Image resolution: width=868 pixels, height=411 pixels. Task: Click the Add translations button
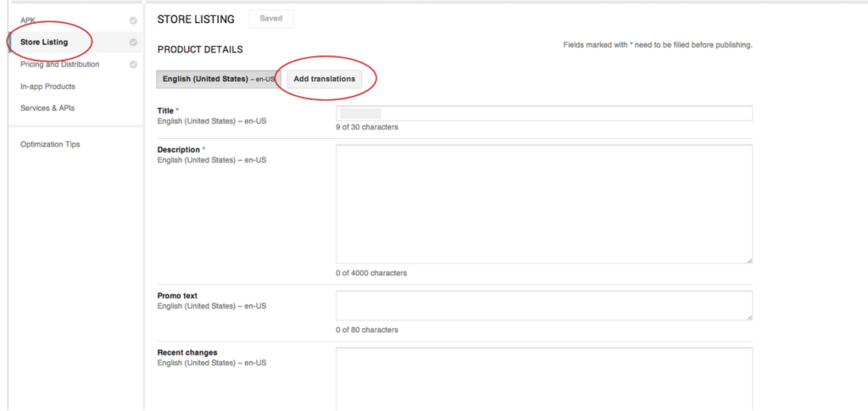(x=325, y=79)
